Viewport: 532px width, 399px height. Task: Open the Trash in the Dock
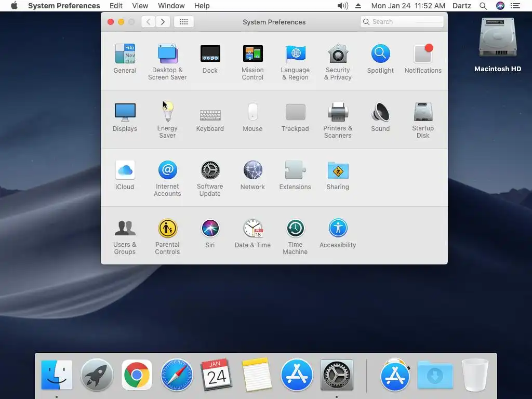pyautogui.click(x=475, y=375)
